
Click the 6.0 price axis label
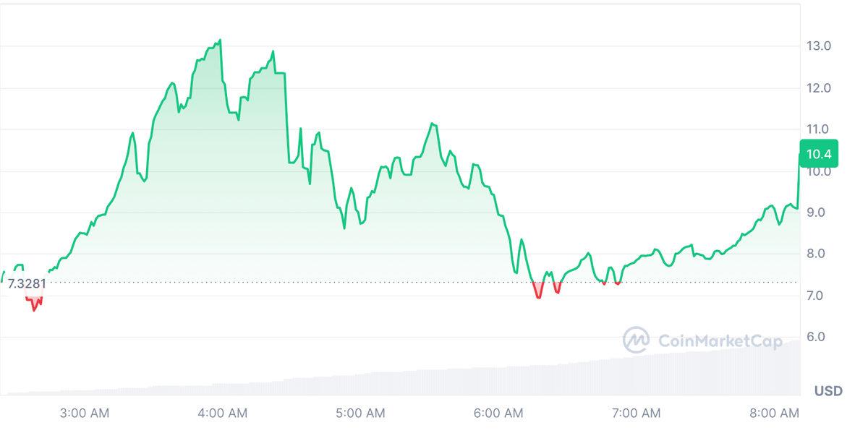(x=818, y=337)
